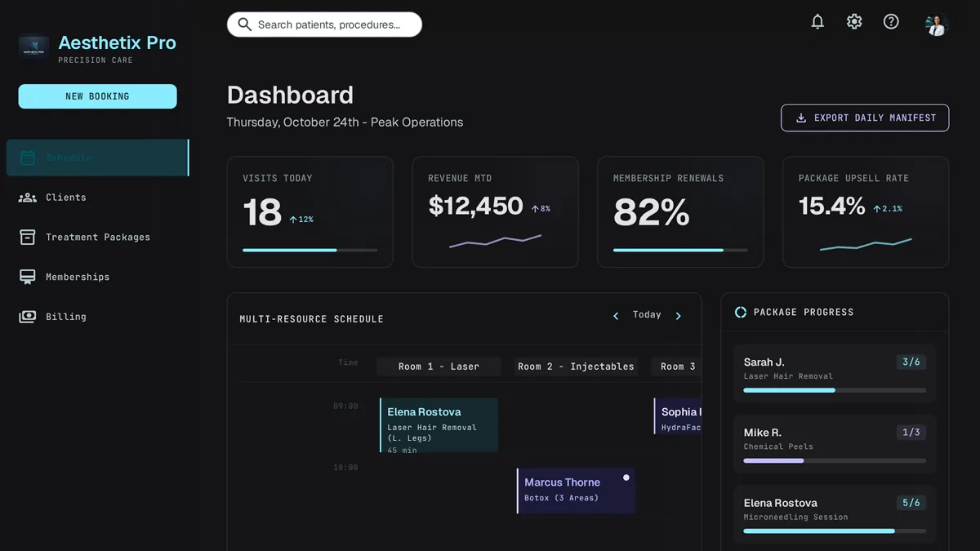Open Elena Rostova laser appointment
980x551 pixels.
pyautogui.click(x=439, y=425)
